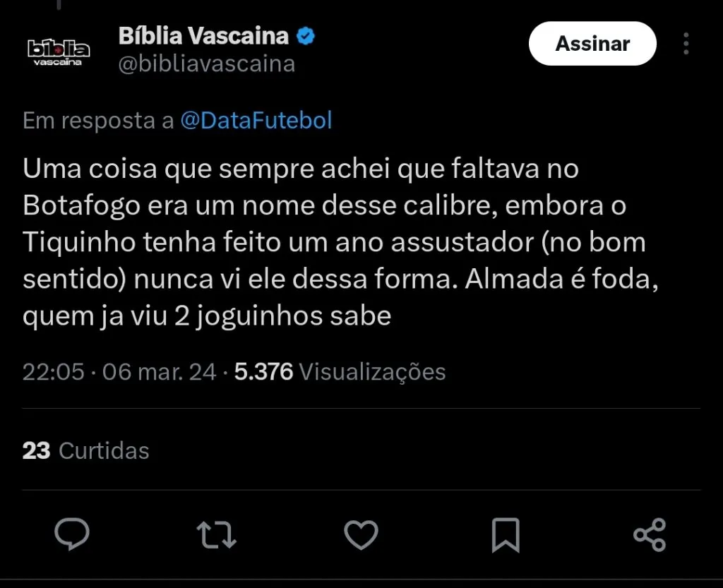Click the Visualizações label
The width and height of the screenshot is (723, 588).
coord(372,371)
